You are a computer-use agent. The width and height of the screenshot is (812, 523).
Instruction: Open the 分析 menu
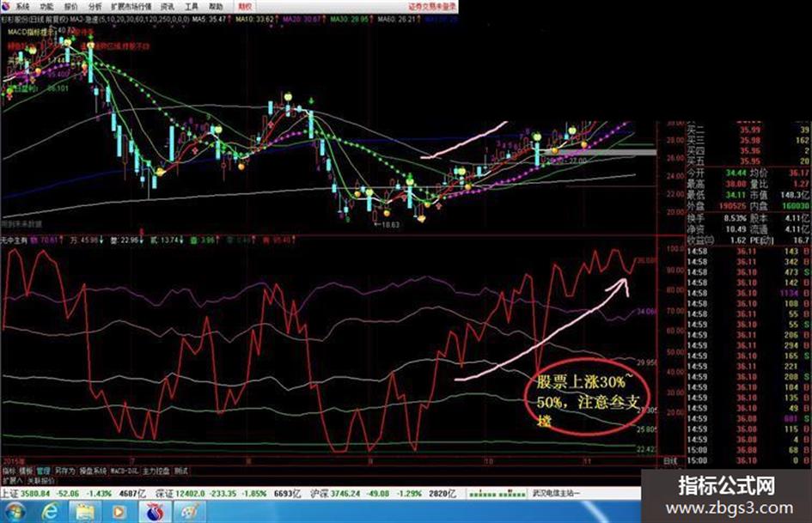tap(95, 7)
